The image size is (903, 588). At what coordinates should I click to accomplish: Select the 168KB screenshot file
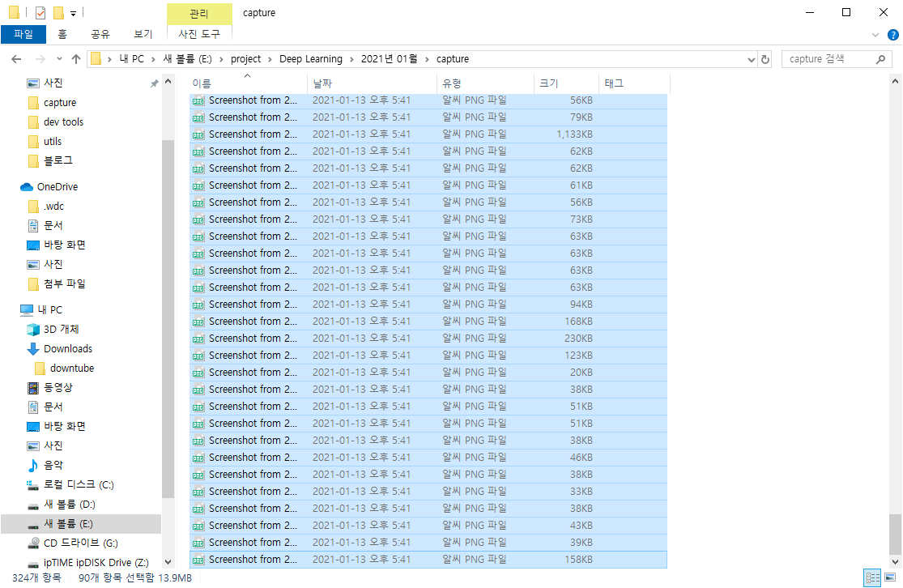click(x=428, y=322)
